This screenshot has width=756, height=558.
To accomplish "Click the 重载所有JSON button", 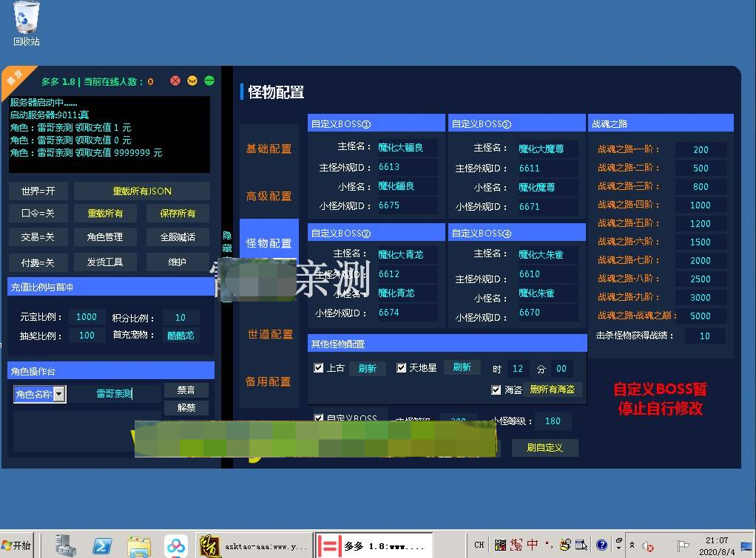I will (144, 191).
